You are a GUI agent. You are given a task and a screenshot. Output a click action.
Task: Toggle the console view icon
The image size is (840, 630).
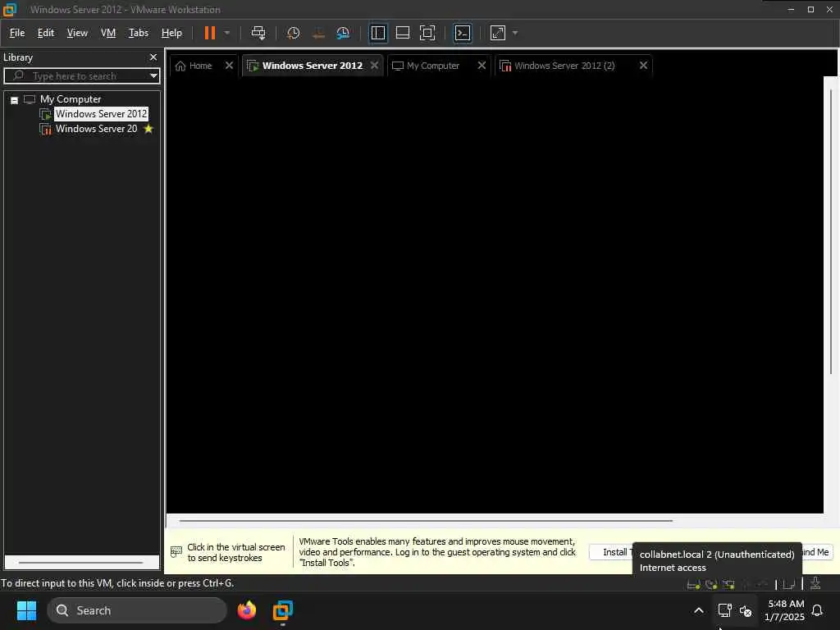point(463,33)
